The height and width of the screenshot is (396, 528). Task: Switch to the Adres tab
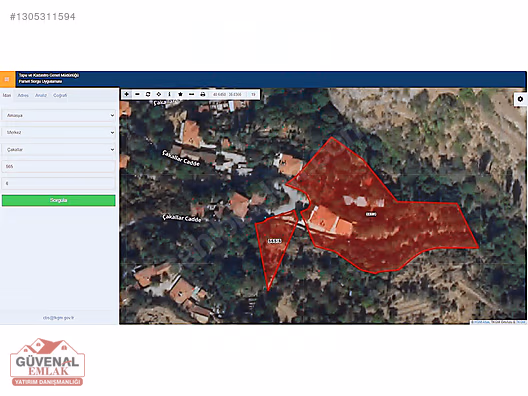click(x=23, y=96)
